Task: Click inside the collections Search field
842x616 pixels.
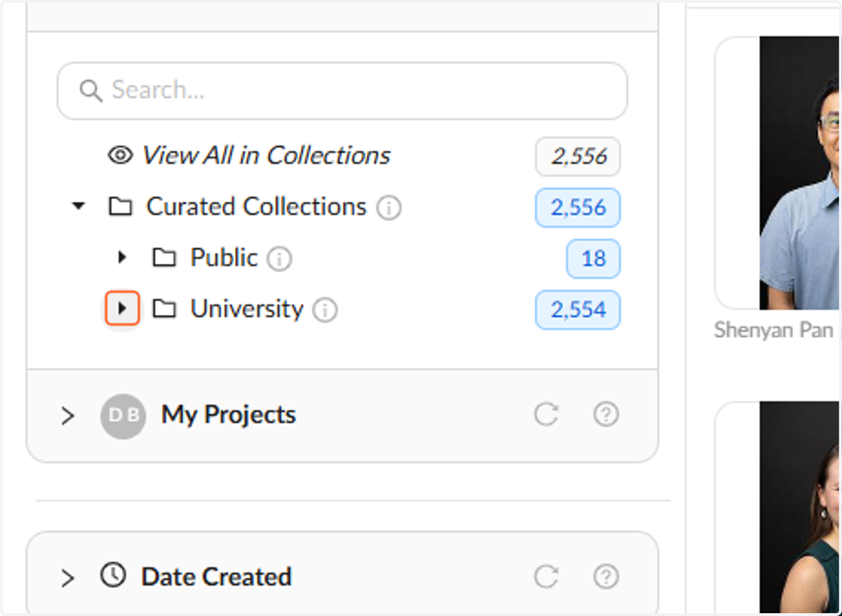Action: [342, 91]
